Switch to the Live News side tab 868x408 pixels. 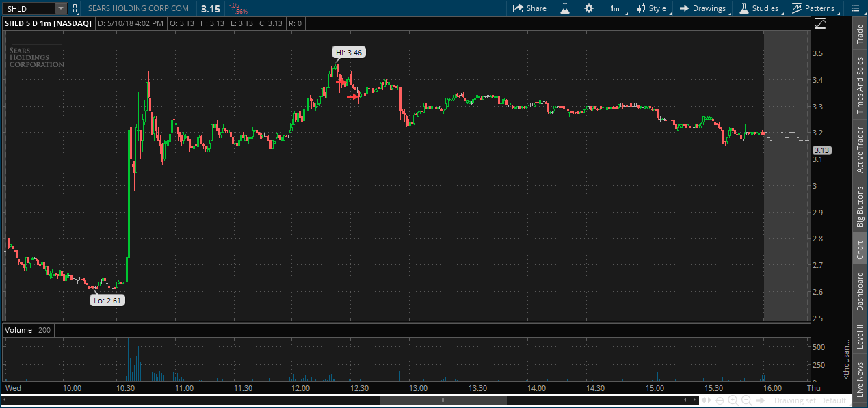pos(860,377)
